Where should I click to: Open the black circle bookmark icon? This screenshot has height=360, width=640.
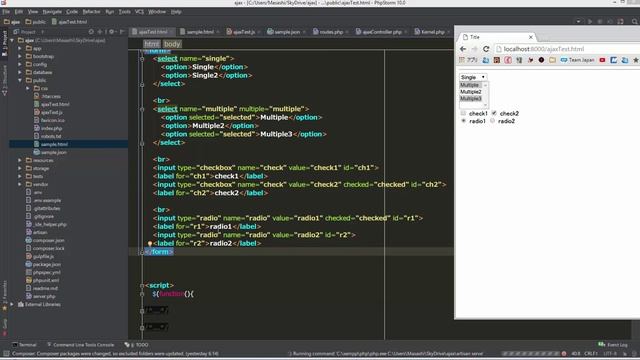[x=541, y=60]
